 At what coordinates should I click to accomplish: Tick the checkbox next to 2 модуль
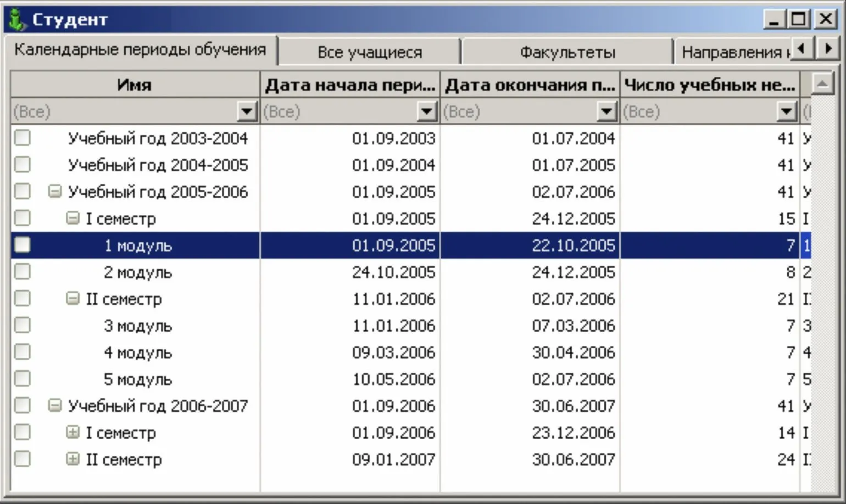(x=23, y=272)
